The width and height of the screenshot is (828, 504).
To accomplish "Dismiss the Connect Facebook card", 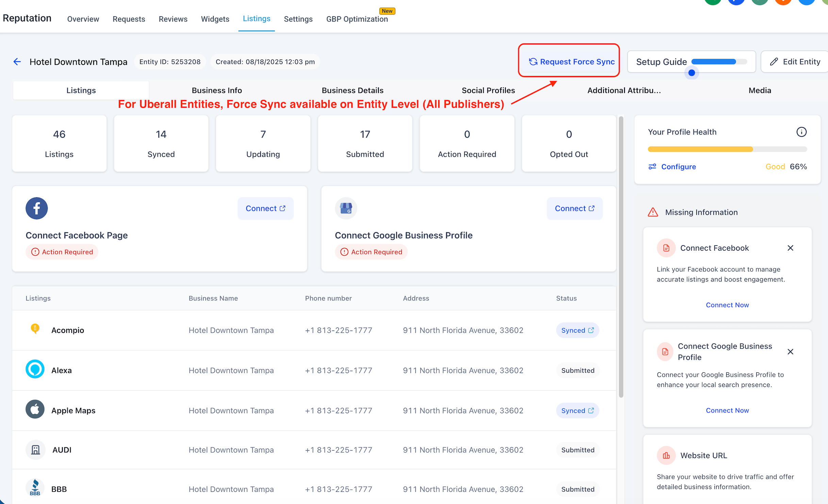I will pyautogui.click(x=790, y=248).
